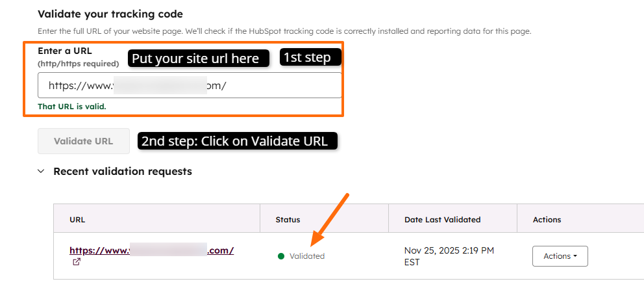Click into the Enter a URL input field
The width and height of the screenshot is (644, 303).
pyautogui.click(x=190, y=85)
